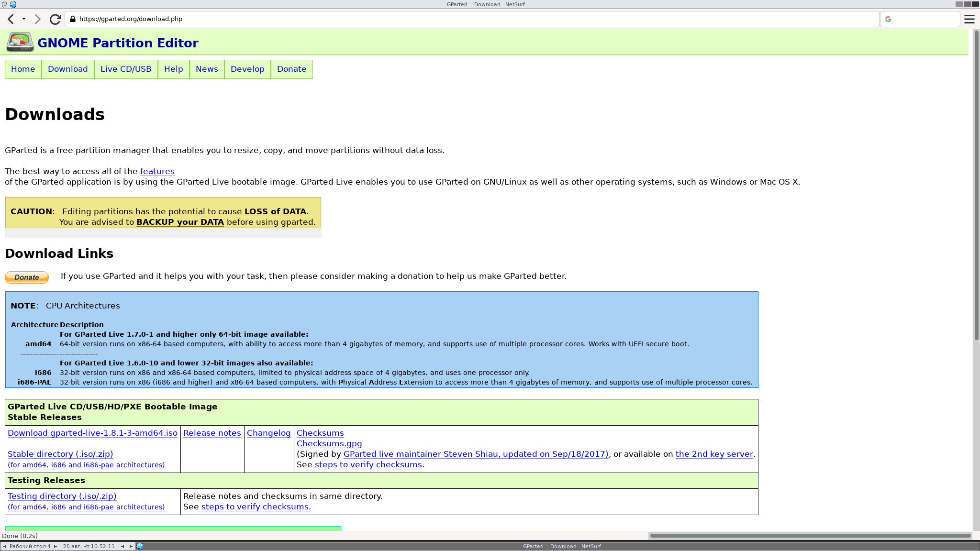Open the Download nav tab
This screenshot has height=551, width=980.
click(x=68, y=69)
